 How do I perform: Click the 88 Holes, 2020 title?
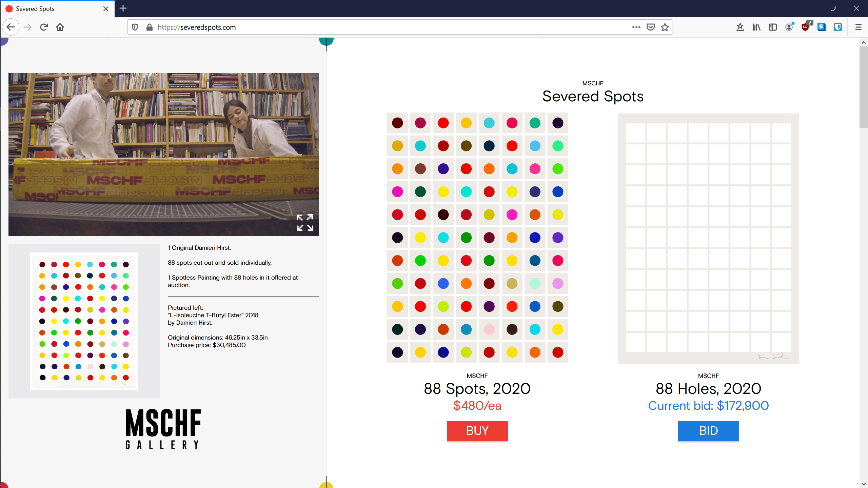(x=708, y=389)
